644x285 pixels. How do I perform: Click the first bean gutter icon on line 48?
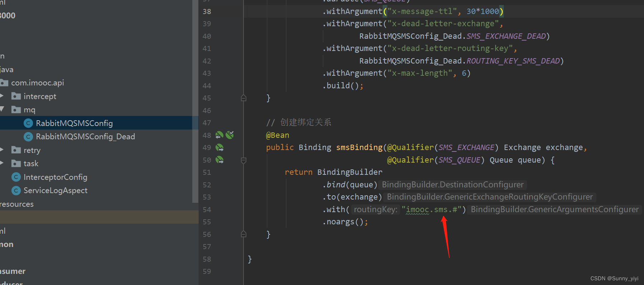[x=219, y=135]
